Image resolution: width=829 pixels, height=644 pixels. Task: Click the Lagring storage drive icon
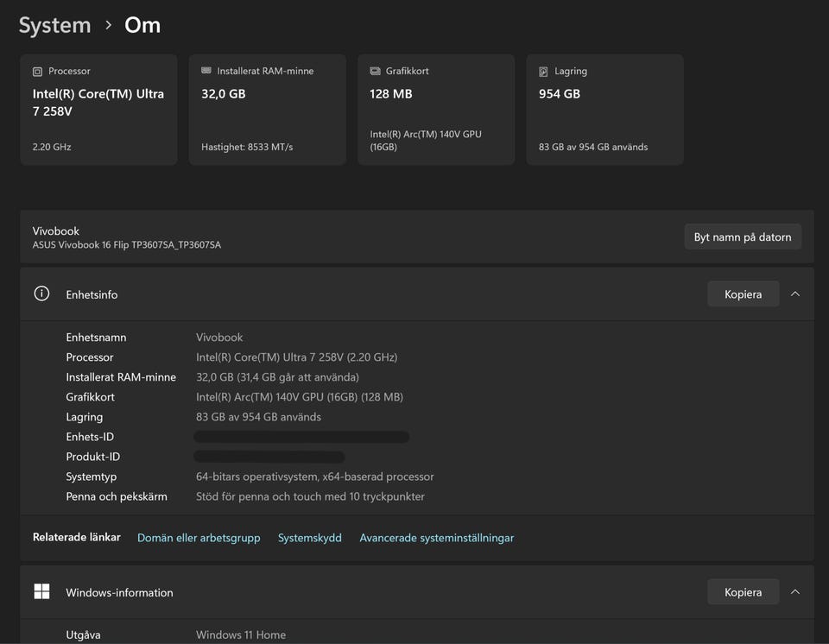click(543, 72)
